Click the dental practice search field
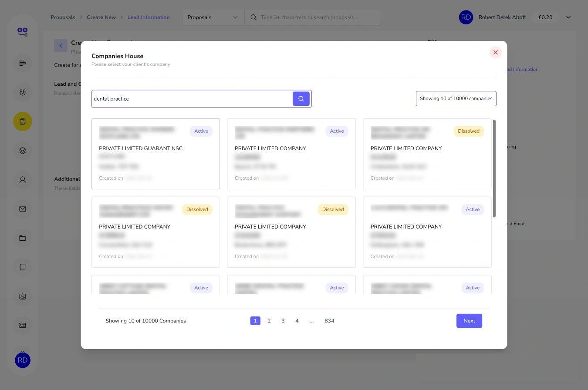Screen dimensions: 588x390 point(192,99)
